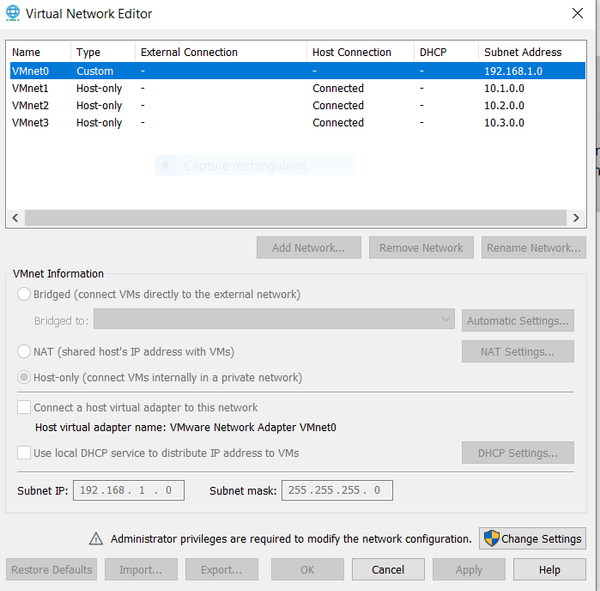The image size is (600, 591).
Task: Confirm with the OK button
Action: [x=307, y=570]
